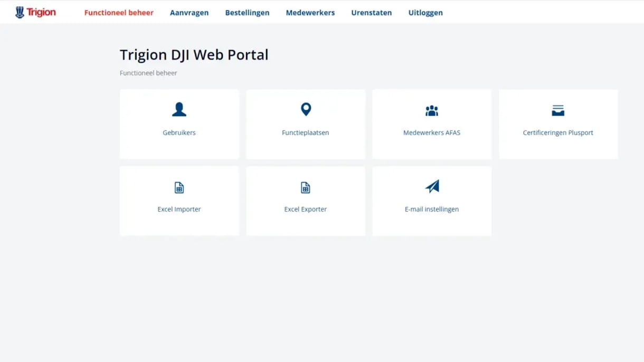Open the Certificeringen Plusport tile
This screenshot has height=362, width=644.
click(x=558, y=124)
